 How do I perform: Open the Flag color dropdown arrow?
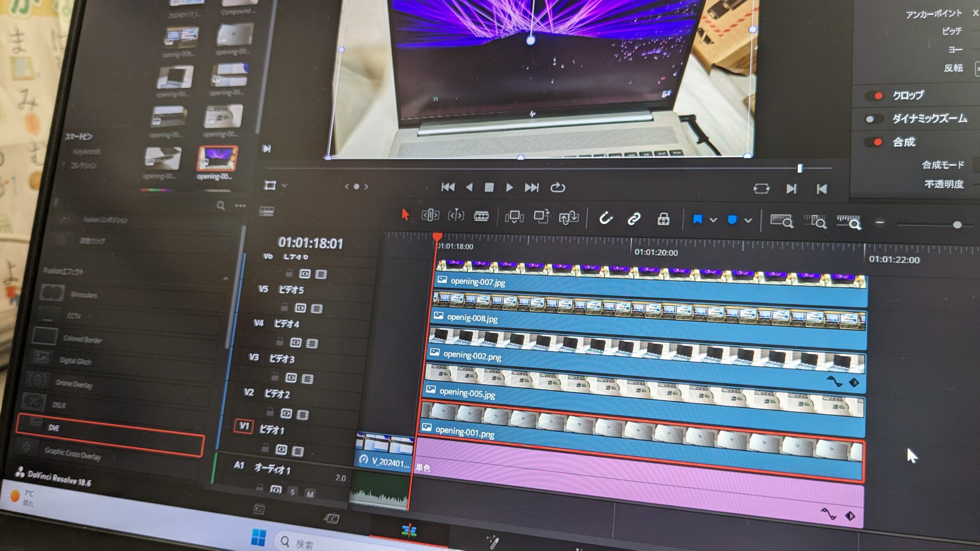(713, 220)
